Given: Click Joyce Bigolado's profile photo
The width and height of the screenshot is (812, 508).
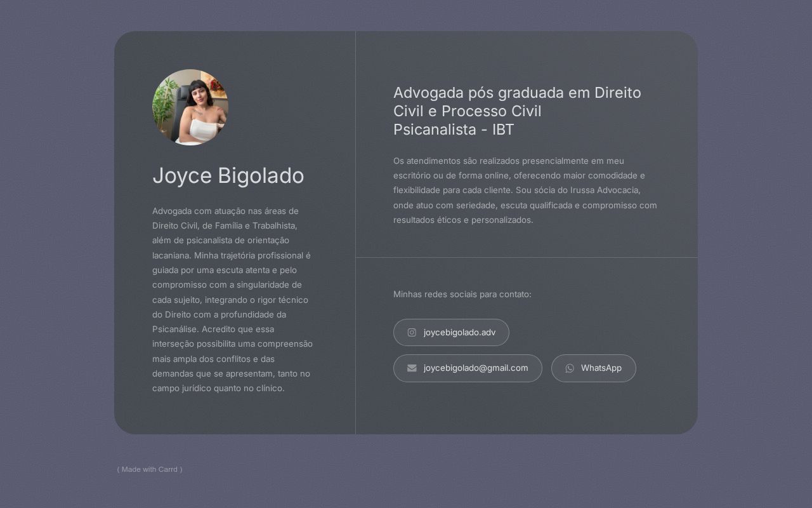Looking at the screenshot, I should pyautogui.click(x=190, y=108).
